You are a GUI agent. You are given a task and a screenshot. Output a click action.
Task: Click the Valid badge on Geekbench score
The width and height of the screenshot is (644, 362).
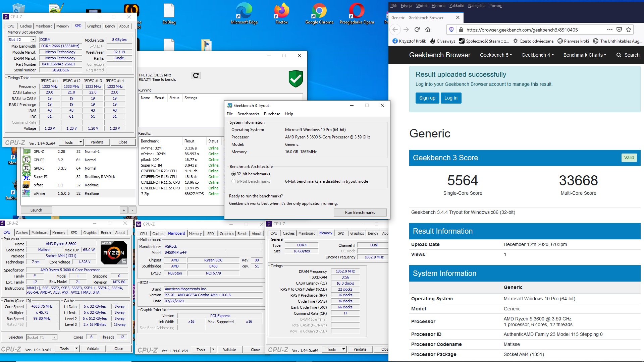pyautogui.click(x=629, y=158)
